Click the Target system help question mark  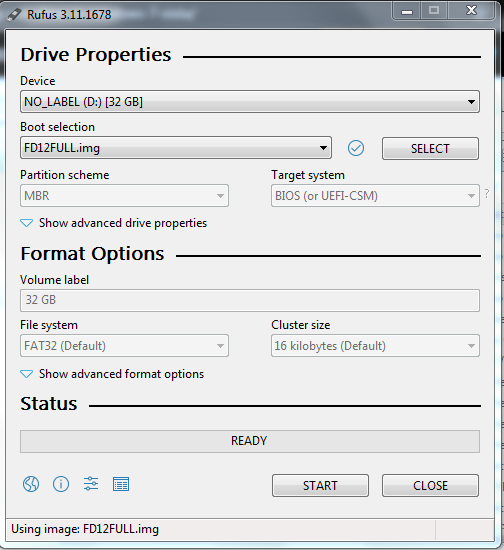pyautogui.click(x=487, y=193)
